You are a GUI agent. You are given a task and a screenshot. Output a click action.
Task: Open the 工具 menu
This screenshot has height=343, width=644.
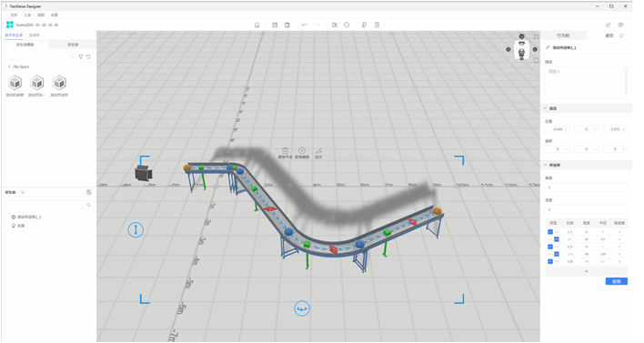coord(27,15)
